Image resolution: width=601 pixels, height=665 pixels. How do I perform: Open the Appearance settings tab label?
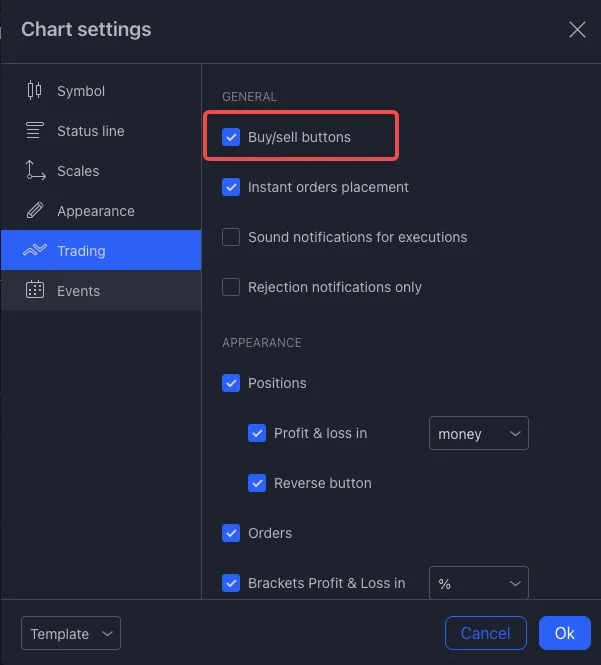[x=96, y=211]
